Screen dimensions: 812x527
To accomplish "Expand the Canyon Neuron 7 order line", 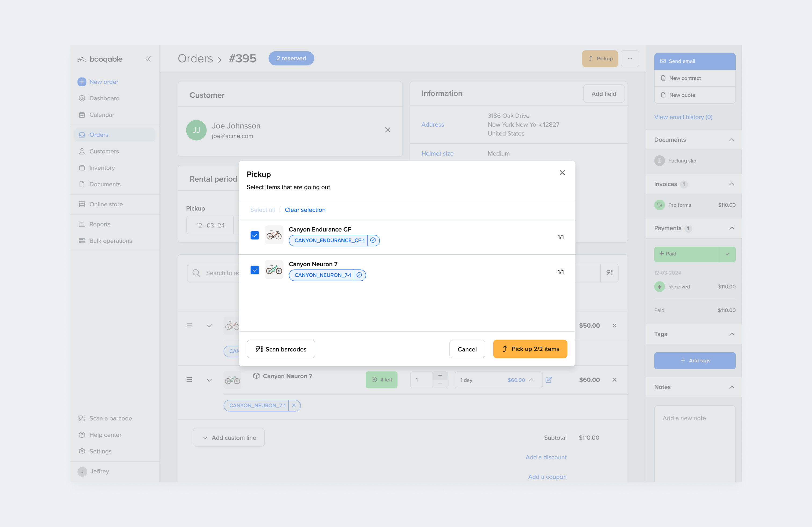I will point(209,380).
